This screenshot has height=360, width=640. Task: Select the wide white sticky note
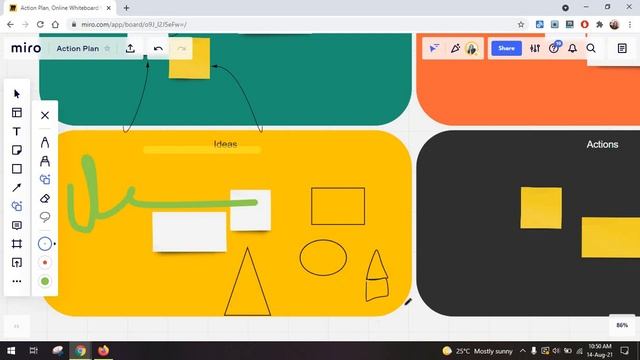tap(189, 233)
